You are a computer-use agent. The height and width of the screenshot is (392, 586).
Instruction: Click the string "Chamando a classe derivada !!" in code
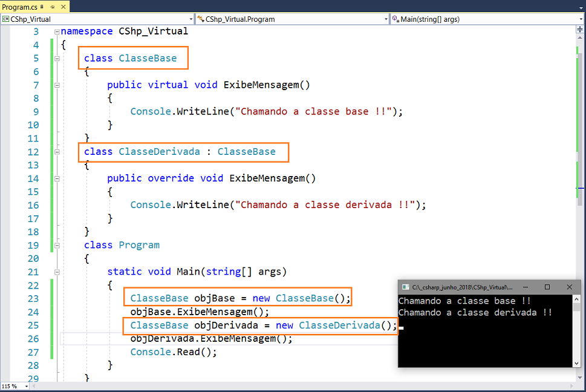click(325, 205)
